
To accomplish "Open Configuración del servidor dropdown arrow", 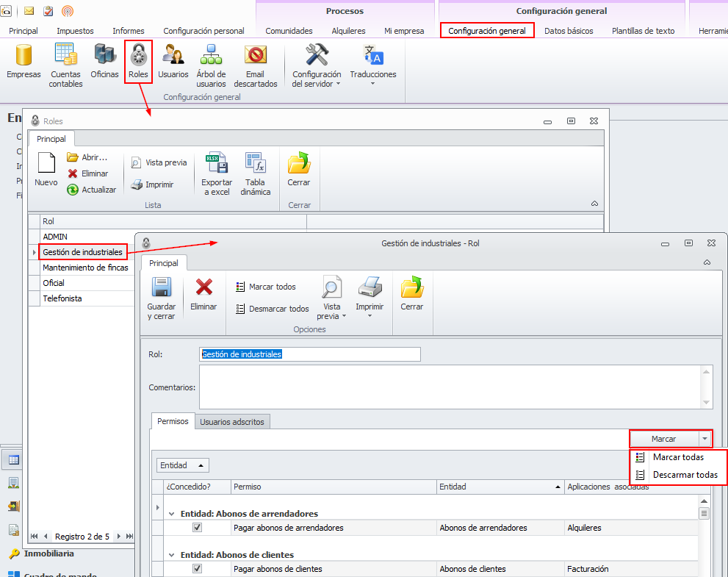I will pos(338,84).
